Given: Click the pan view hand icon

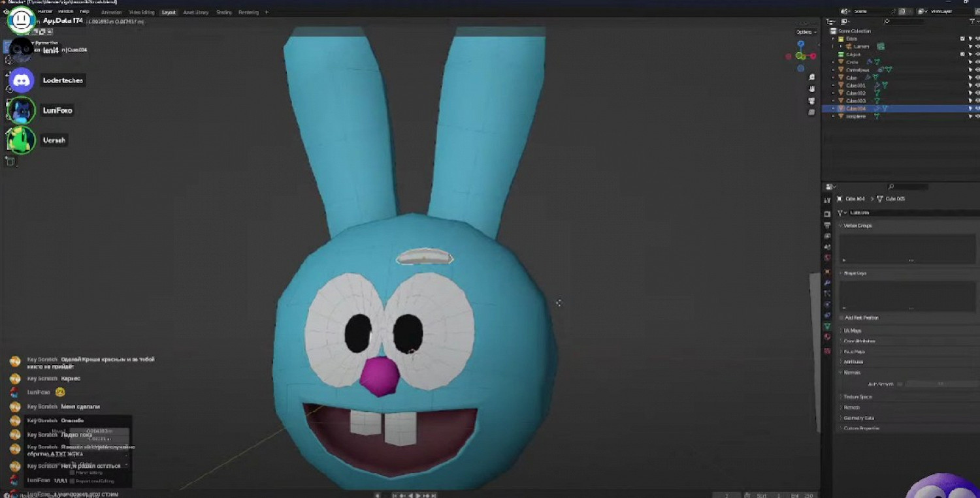Looking at the screenshot, I should coord(811,89).
